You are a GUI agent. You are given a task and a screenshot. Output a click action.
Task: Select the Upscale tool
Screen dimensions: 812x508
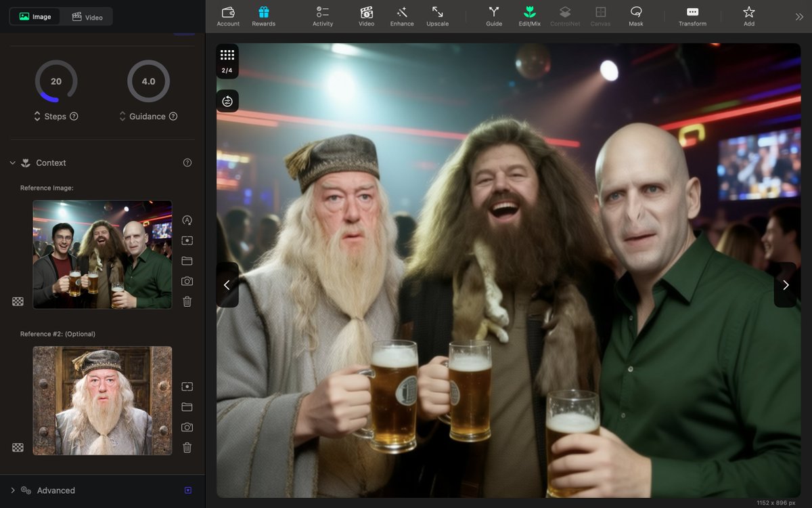click(437, 16)
